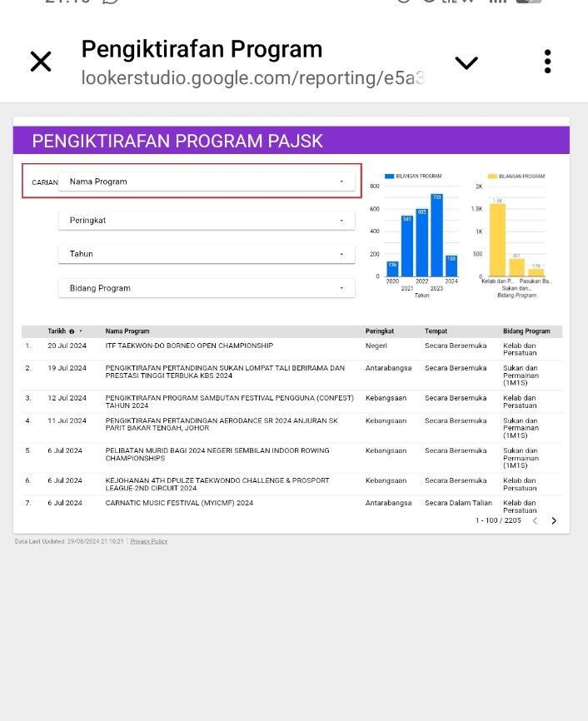Click the Tarikh column info icon
The height and width of the screenshot is (721, 588).
click(72, 331)
